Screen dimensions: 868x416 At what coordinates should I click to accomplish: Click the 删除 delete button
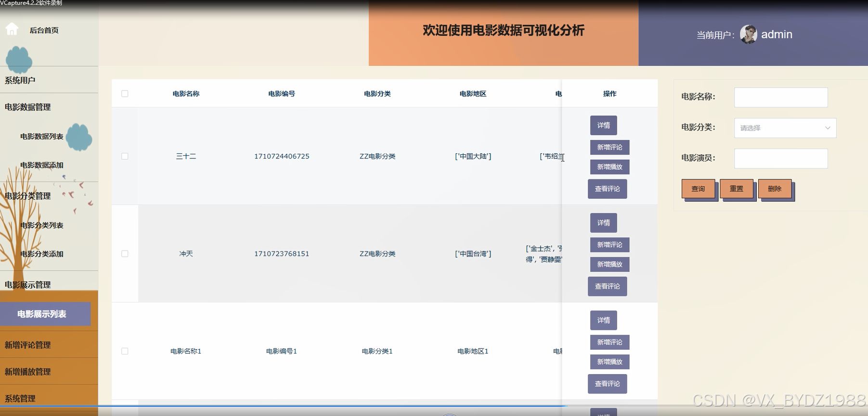775,189
